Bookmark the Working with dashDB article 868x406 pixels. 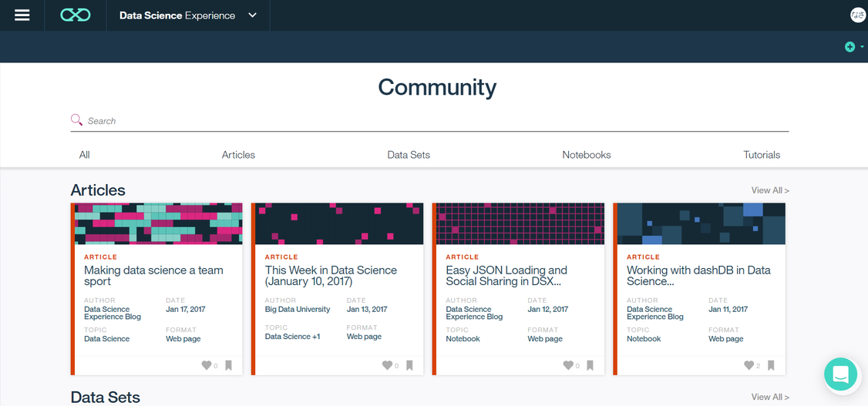coord(771,365)
